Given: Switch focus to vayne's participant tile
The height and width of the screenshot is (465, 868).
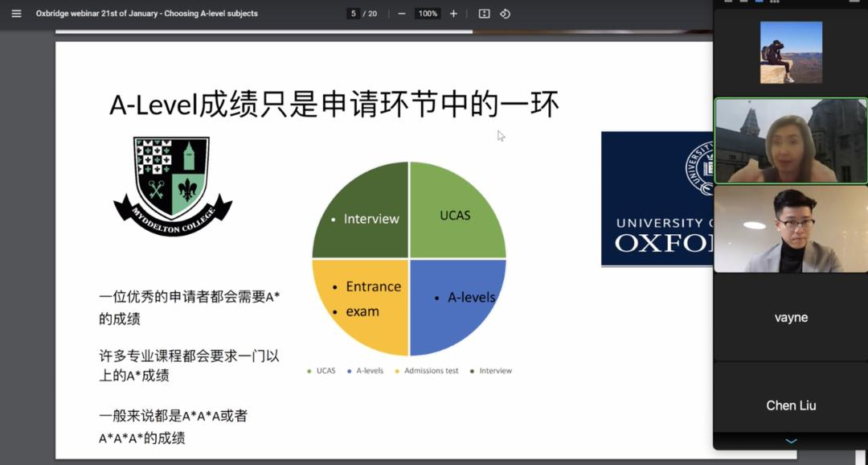Looking at the screenshot, I should (791, 317).
